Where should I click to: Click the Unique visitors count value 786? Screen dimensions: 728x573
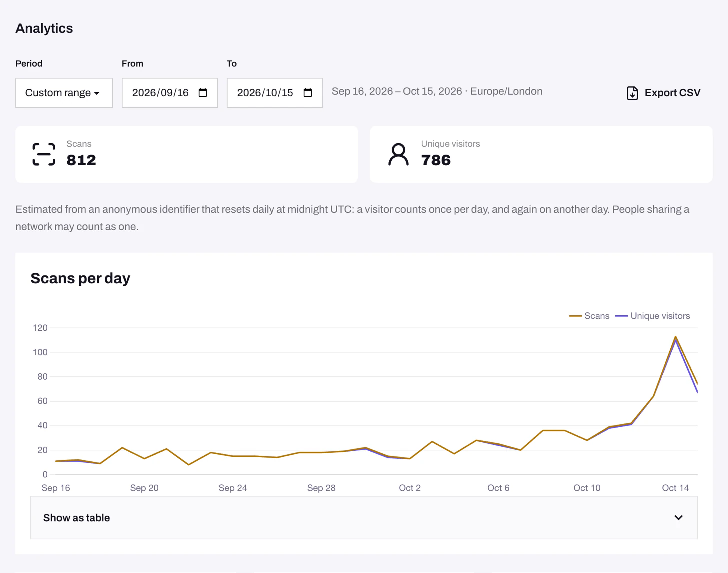436,160
